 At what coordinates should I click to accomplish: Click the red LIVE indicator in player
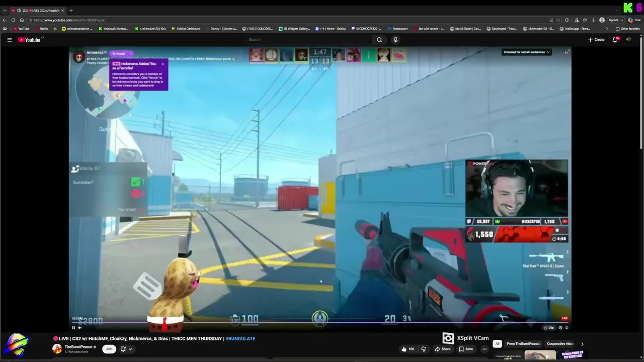click(565, 318)
